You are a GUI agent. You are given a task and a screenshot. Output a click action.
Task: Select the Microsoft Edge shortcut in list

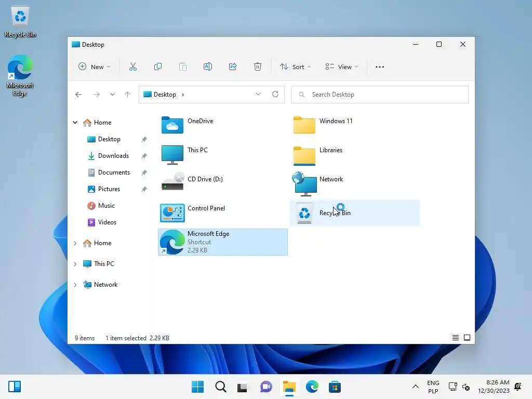coord(222,242)
